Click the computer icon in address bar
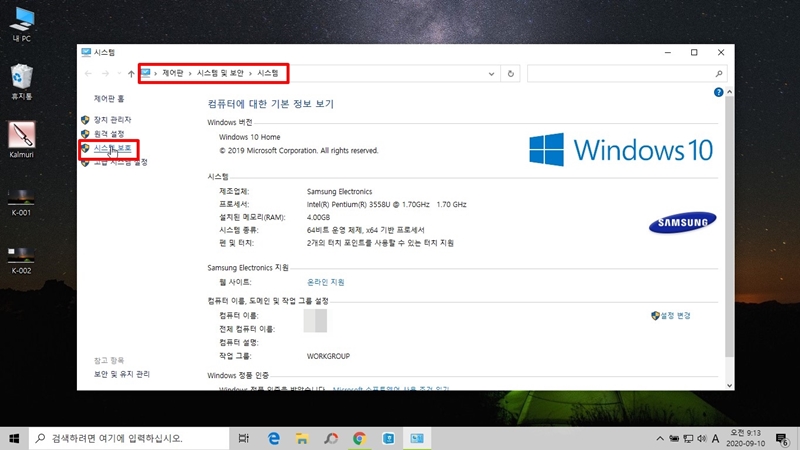This screenshot has height=450, width=800. pyautogui.click(x=146, y=73)
